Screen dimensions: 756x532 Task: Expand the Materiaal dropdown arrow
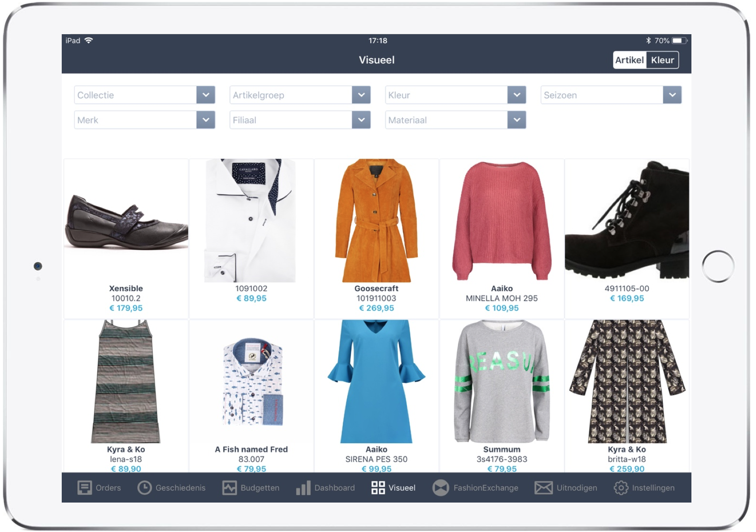(517, 120)
